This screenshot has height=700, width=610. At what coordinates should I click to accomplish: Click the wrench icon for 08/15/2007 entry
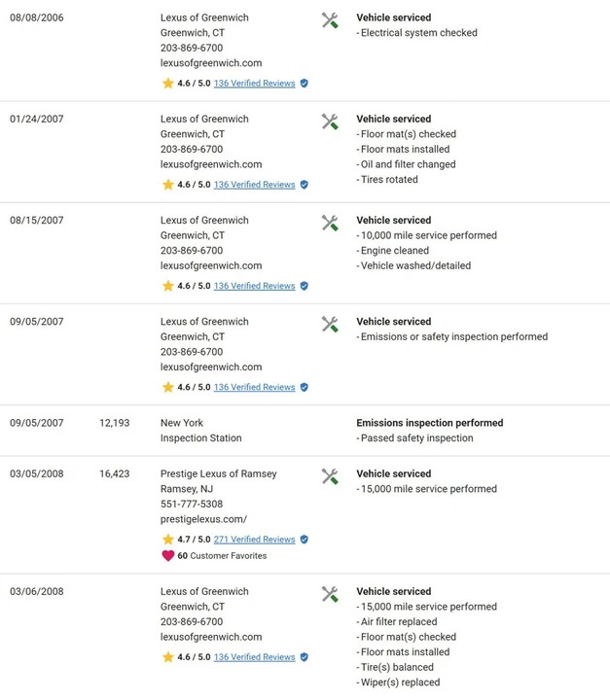click(x=330, y=224)
